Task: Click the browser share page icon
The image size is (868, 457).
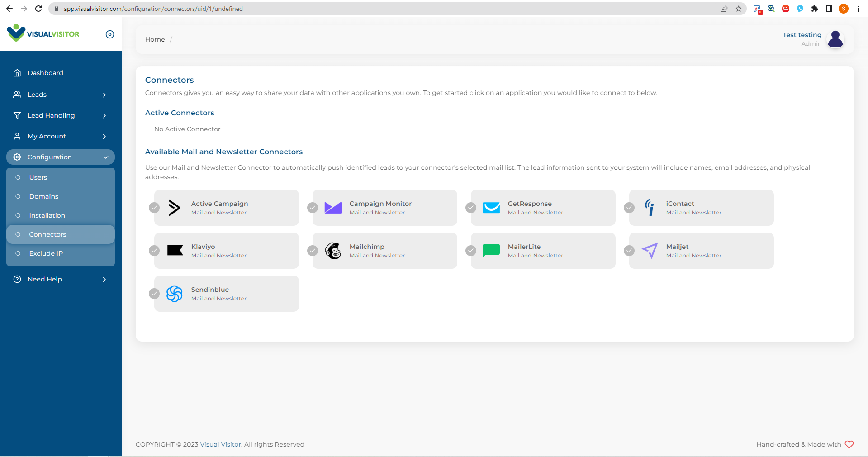Action: [724, 9]
